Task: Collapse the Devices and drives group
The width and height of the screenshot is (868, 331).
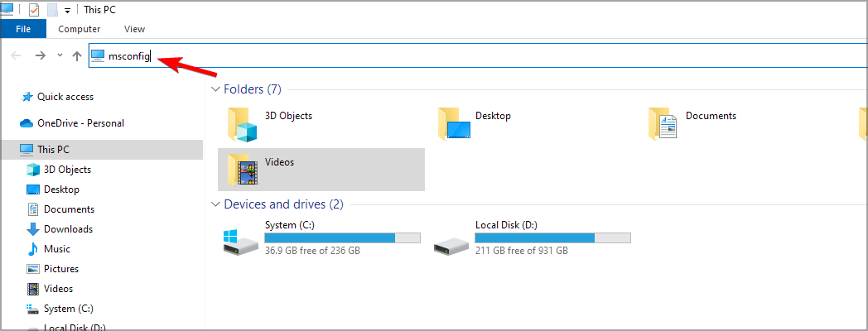Action: tap(215, 204)
